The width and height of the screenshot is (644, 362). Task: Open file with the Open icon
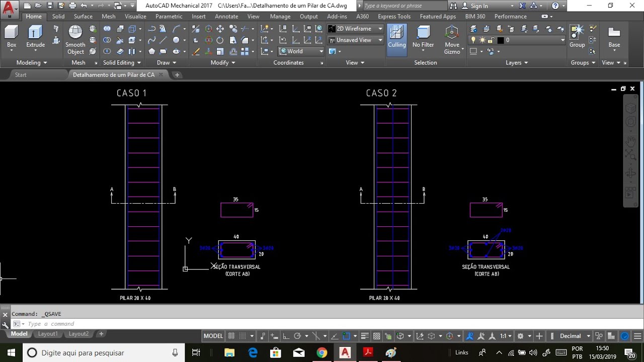pos(38,6)
